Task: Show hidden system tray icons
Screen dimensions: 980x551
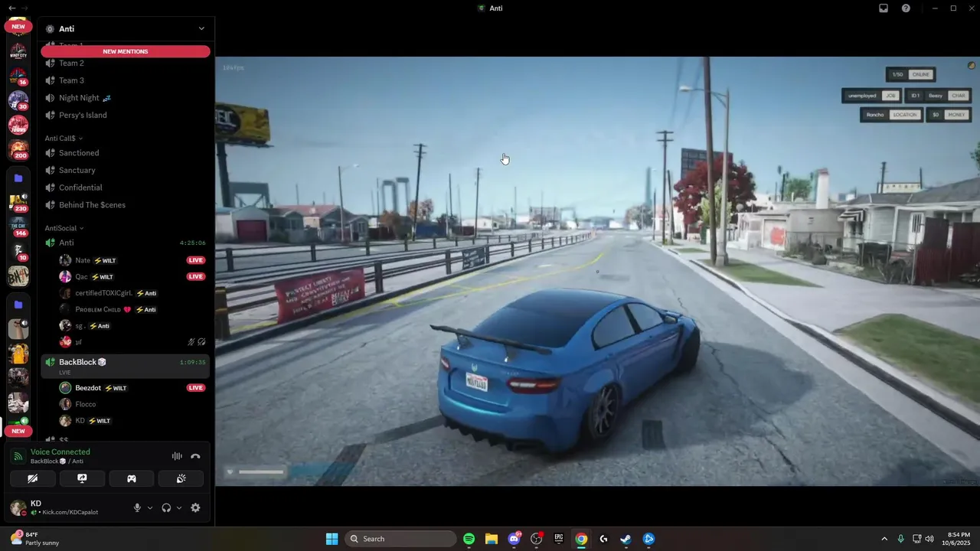Action: pos(884,539)
